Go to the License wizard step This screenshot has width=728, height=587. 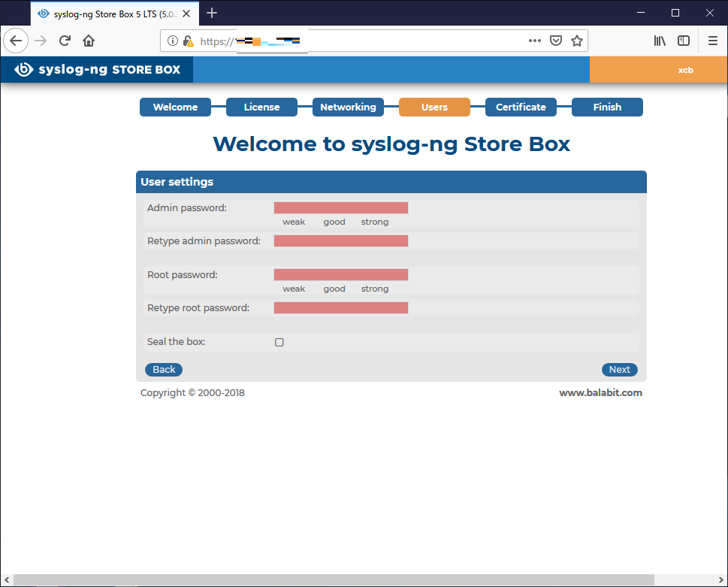pyautogui.click(x=262, y=107)
